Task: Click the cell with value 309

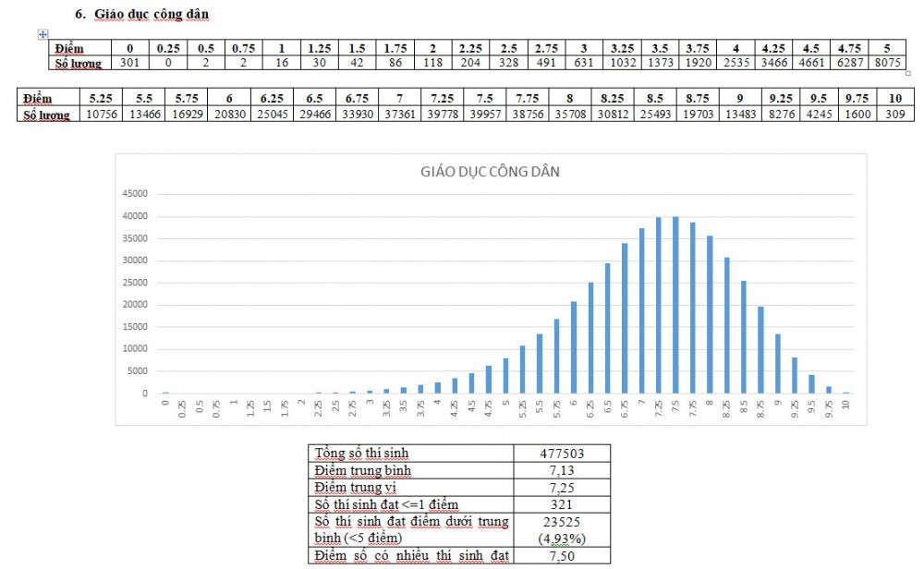Action: pyautogui.click(x=893, y=114)
